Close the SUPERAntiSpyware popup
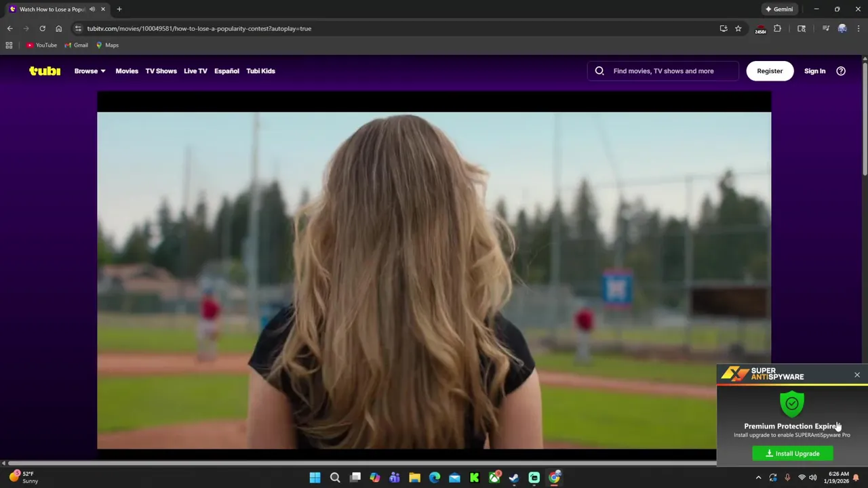868x488 pixels. [x=857, y=375]
